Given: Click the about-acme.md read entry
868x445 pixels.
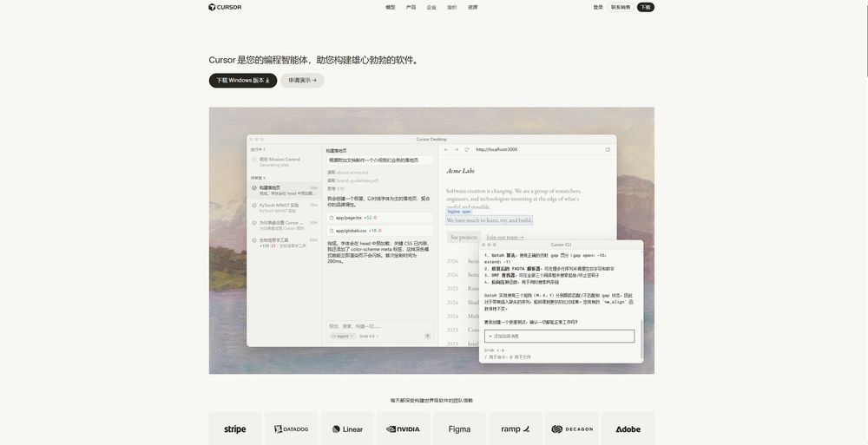Looking at the screenshot, I should (x=347, y=173).
